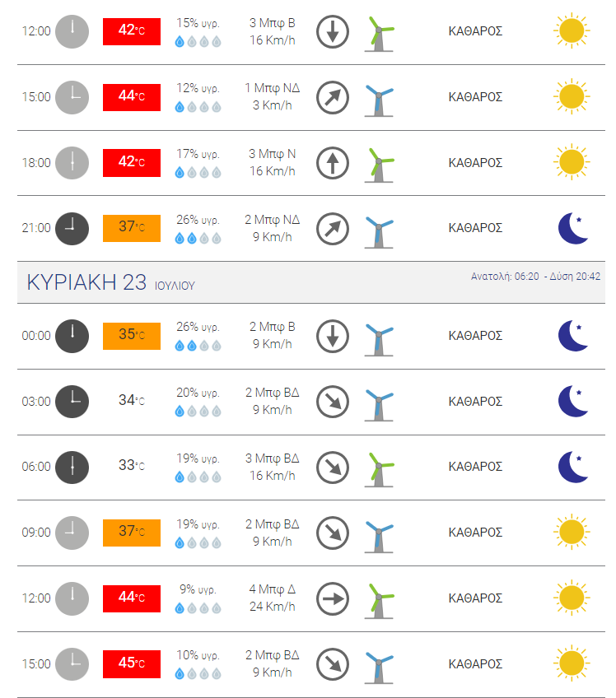Click the orange 35°C temperature badge

click(x=132, y=336)
